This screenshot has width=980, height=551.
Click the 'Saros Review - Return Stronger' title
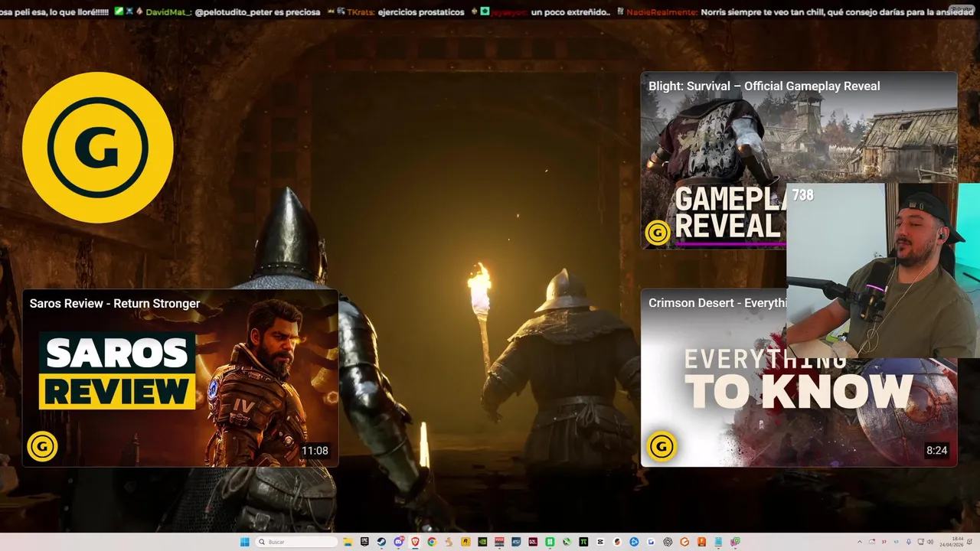tap(115, 304)
